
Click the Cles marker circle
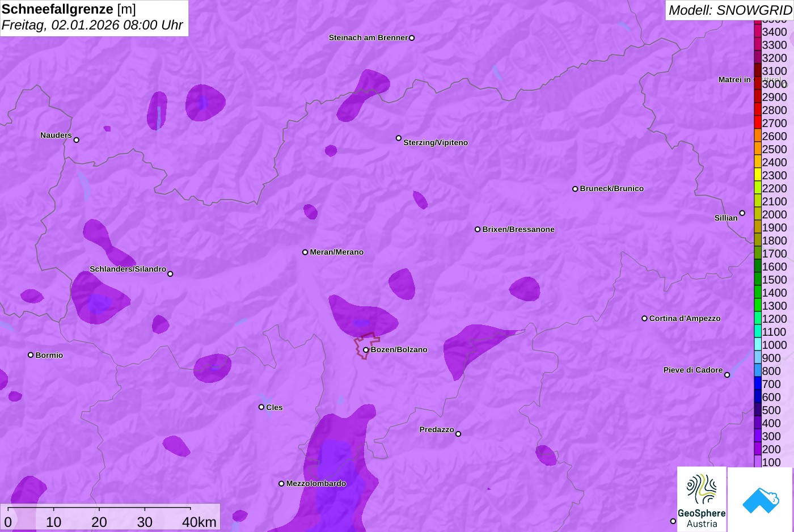[x=261, y=407]
